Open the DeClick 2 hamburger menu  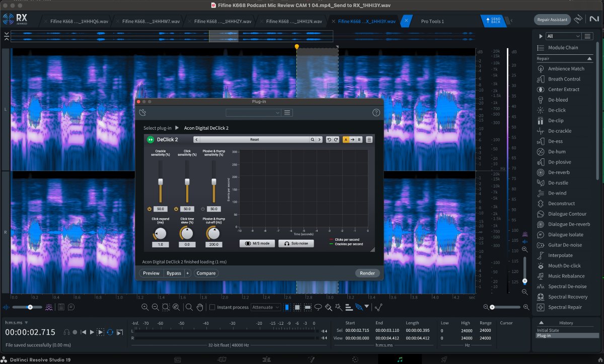coord(369,139)
